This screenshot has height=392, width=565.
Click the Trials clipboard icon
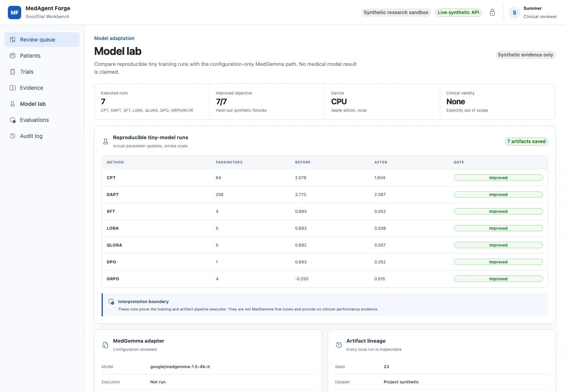pyautogui.click(x=13, y=72)
